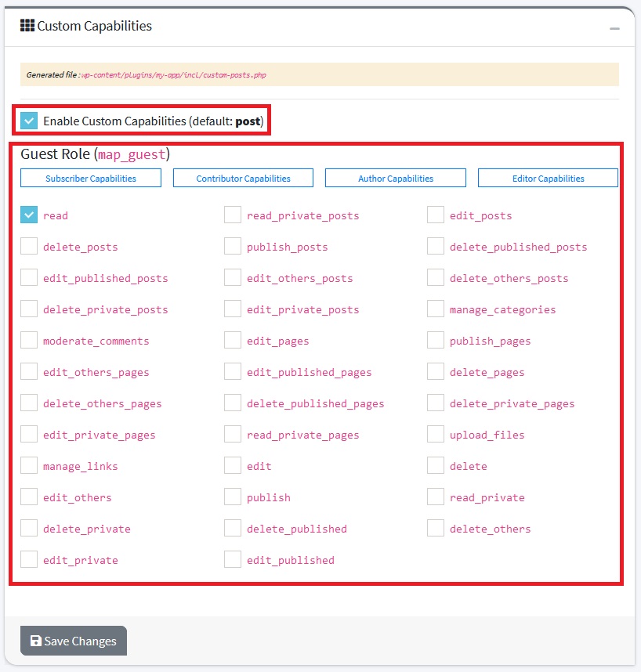Enable the manage_links capability
Image resolution: width=641 pixels, height=672 pixels.
(29, 466)
